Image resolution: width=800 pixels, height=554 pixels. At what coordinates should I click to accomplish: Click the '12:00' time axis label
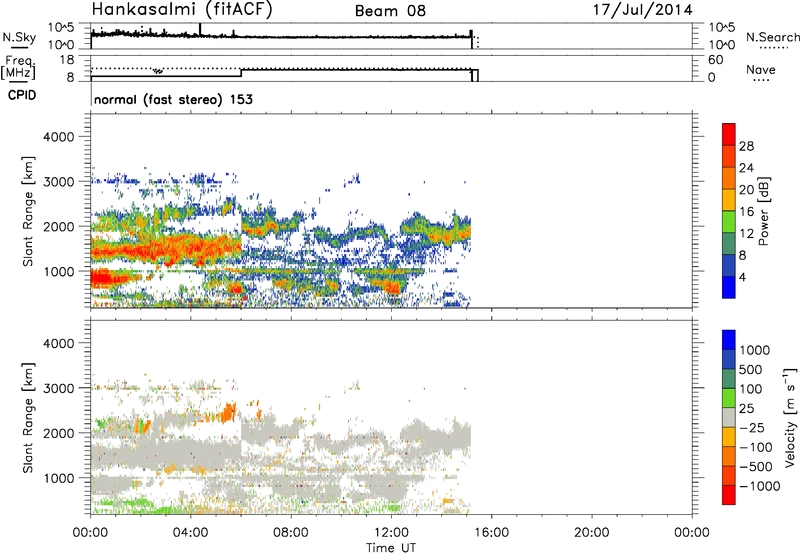click(x=391, y=533)
